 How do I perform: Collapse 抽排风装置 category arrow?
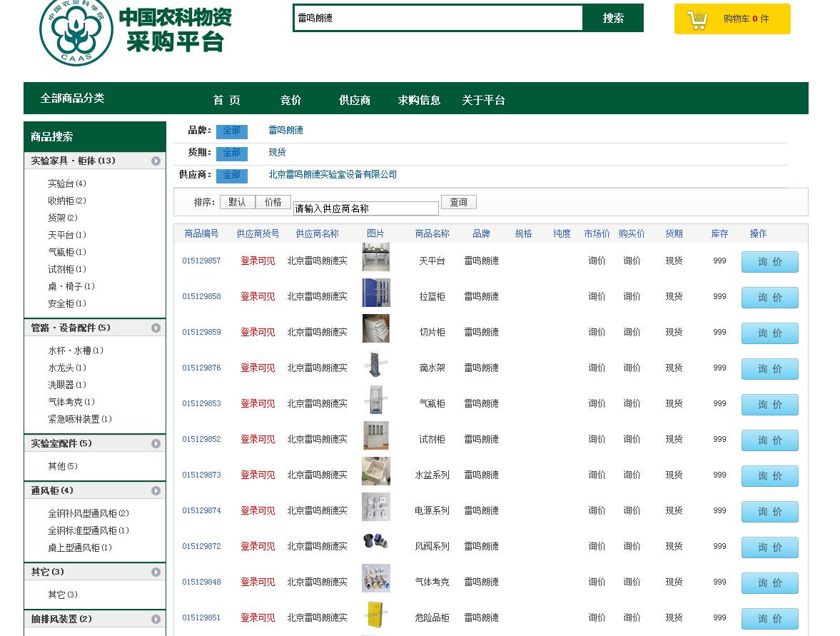(x=156, y=620)
